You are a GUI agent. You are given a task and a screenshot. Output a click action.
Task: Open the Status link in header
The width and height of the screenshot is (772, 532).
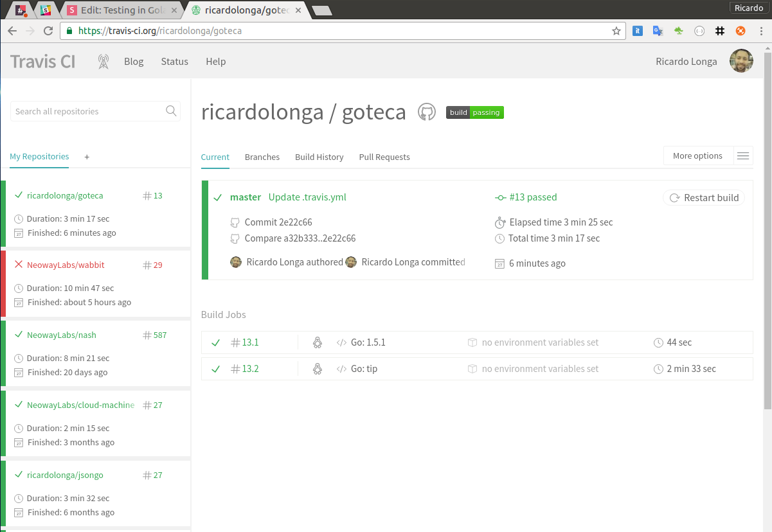(175, 62)
